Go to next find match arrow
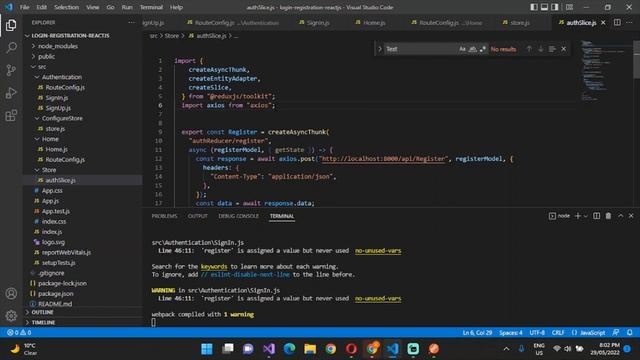This screenshot has width=640, height=360. 541,49
